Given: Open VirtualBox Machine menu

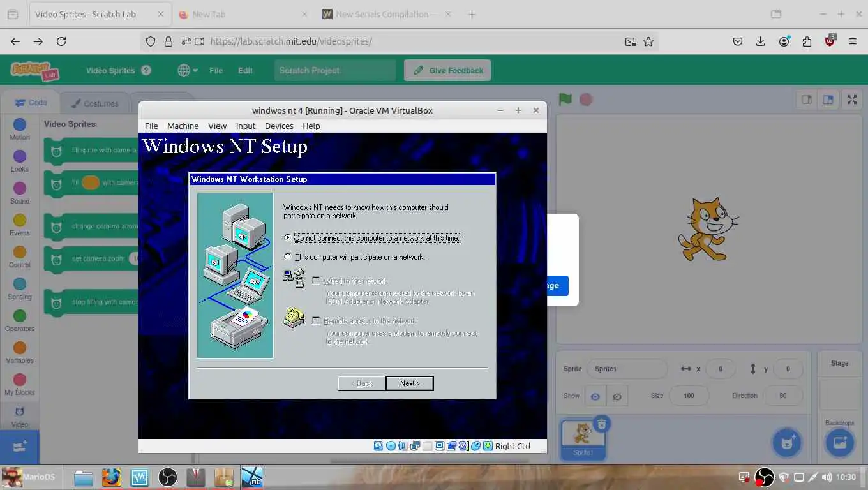Looking at the screenshot, I should click(x=183, y=126).
